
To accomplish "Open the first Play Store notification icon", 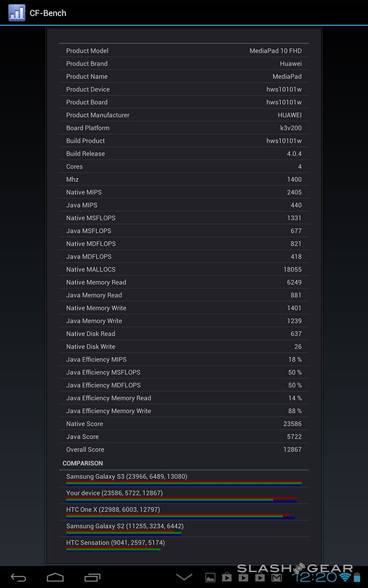I will pyautogui.click(x=227, y=578).
